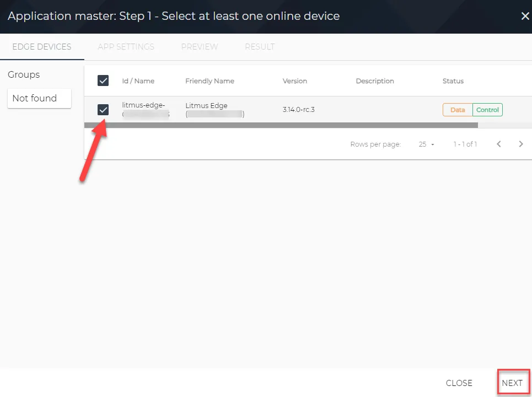Click the 'litmus-edge-' id cell

146,110
